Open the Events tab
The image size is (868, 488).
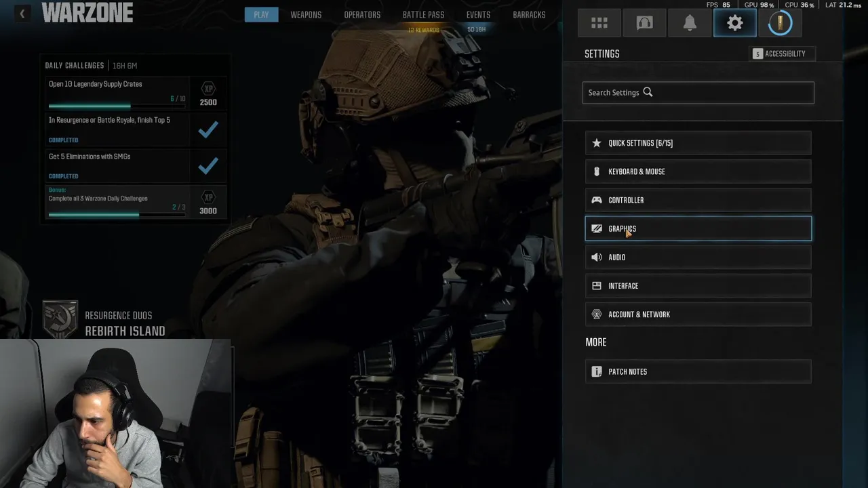(478, 15)
